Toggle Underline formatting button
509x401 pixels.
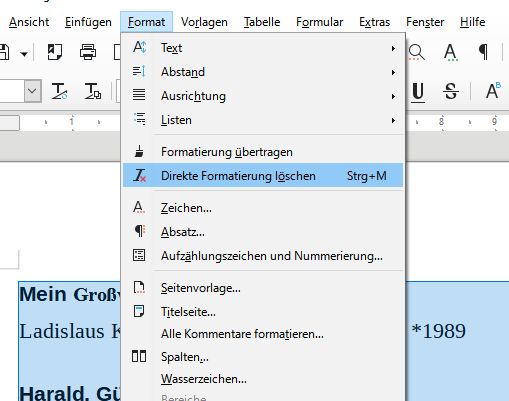pyautogui.click(x=418, y=92)
